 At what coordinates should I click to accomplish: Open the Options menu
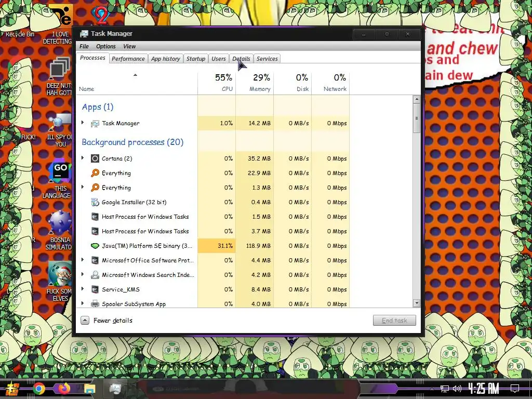(x=106, y=46)
